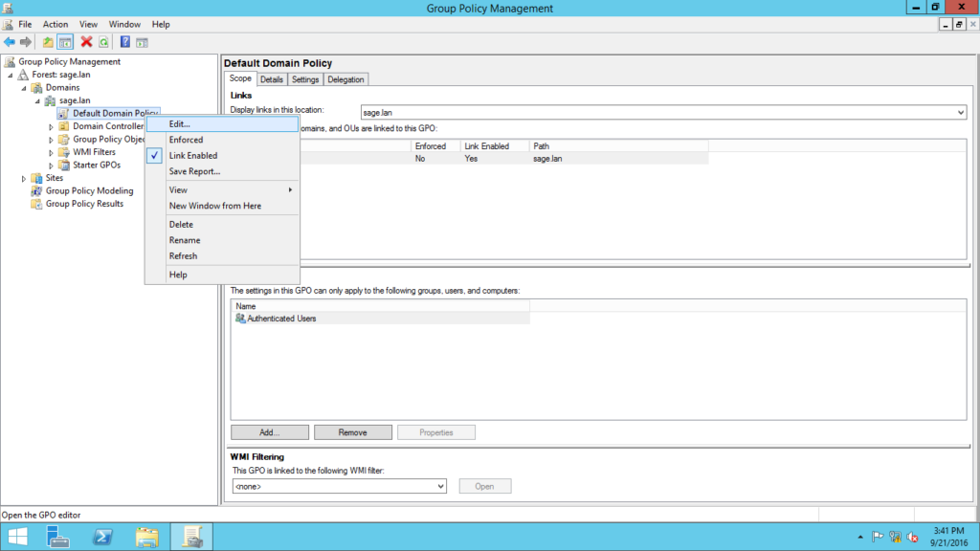Open the Display links location dropdown
This screenshot has width=980, height=551.
pos(960,113)
